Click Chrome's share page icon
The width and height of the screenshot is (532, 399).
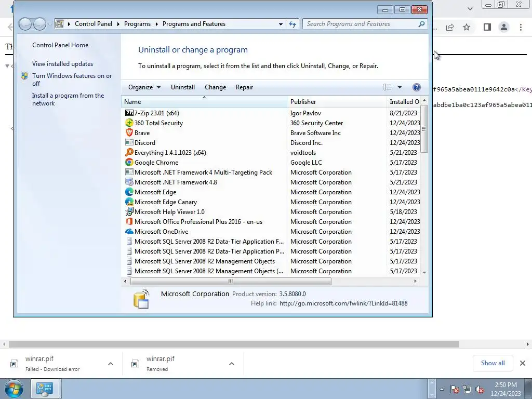[x=450, y=27]
